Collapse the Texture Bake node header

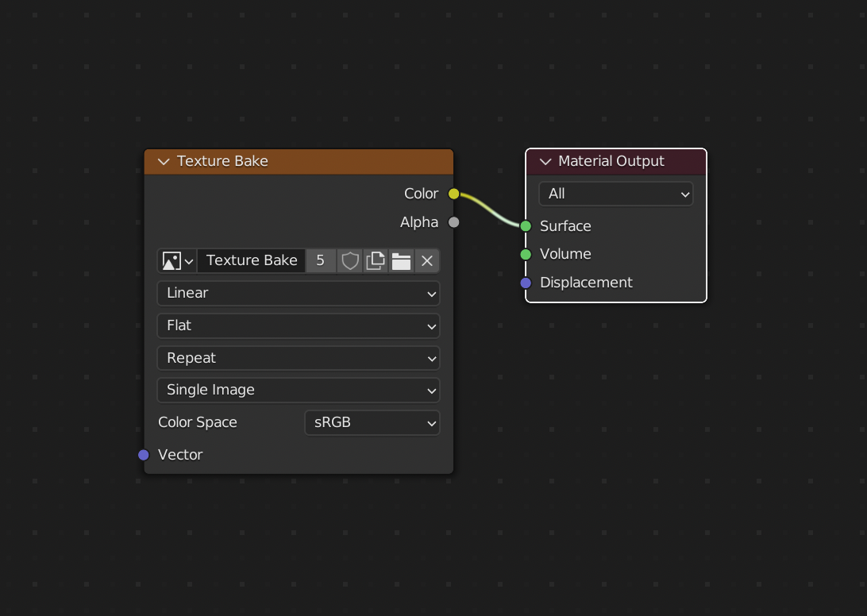(x=163, y=161)
